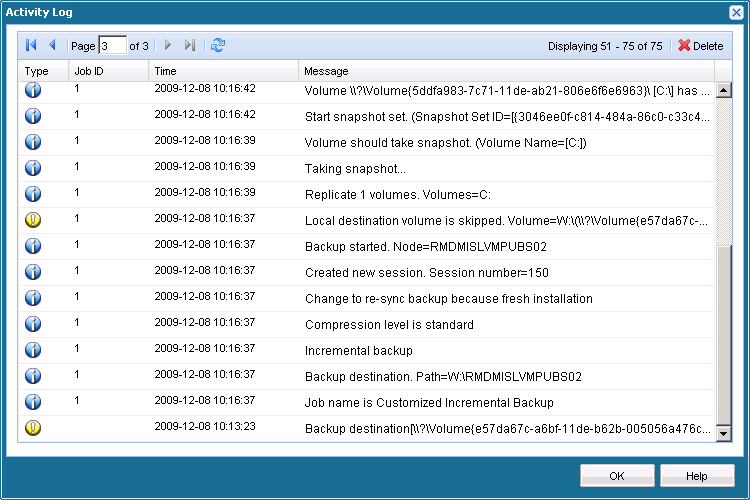750x500 pixels.
Task: Click the scrollbar up arrow
Action: click(x=724, y=90)
